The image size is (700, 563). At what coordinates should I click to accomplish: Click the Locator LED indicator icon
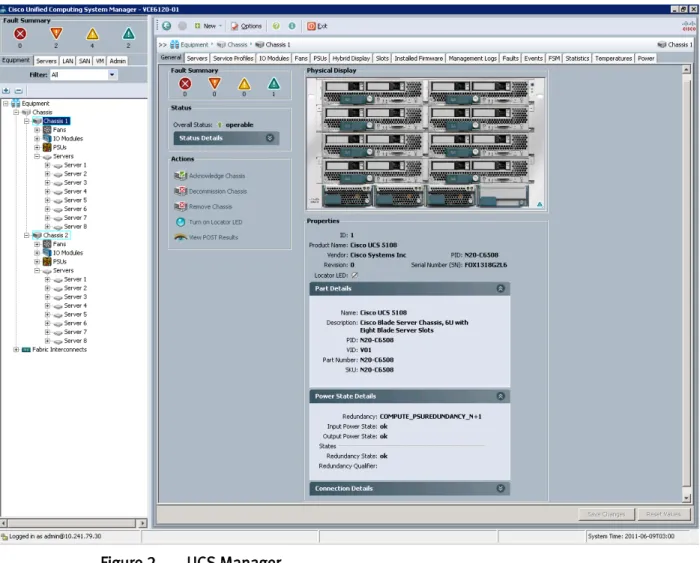(354, 275)
